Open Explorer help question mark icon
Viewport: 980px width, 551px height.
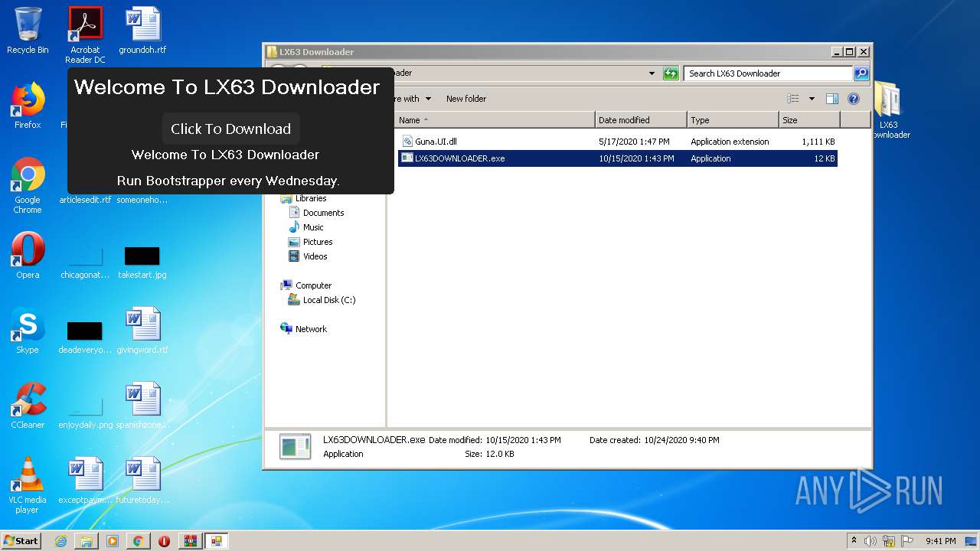854,99
